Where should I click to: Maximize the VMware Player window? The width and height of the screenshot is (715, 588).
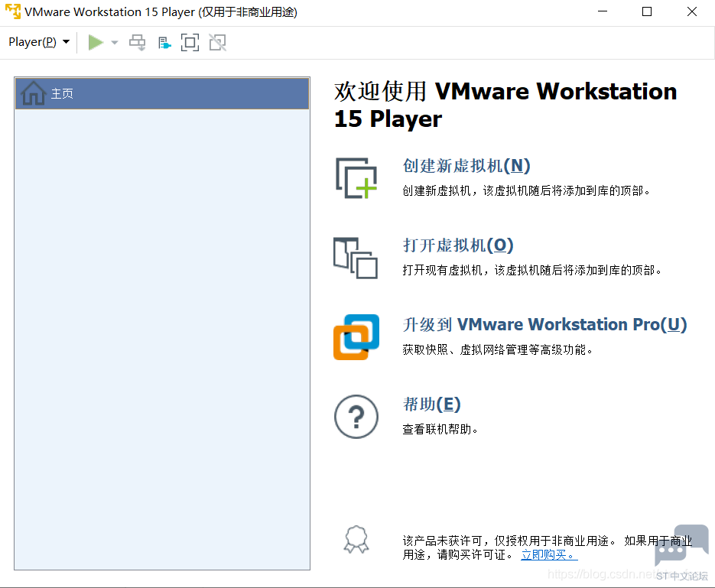(x=647, y=11)
